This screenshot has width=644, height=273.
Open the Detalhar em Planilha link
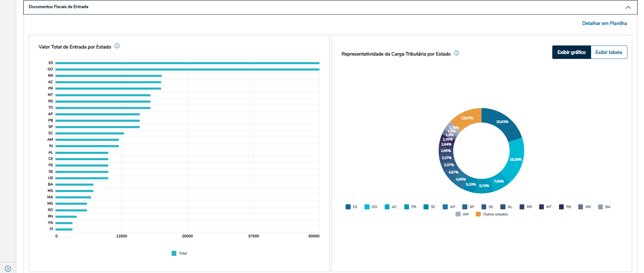click(x=604, y=23)
